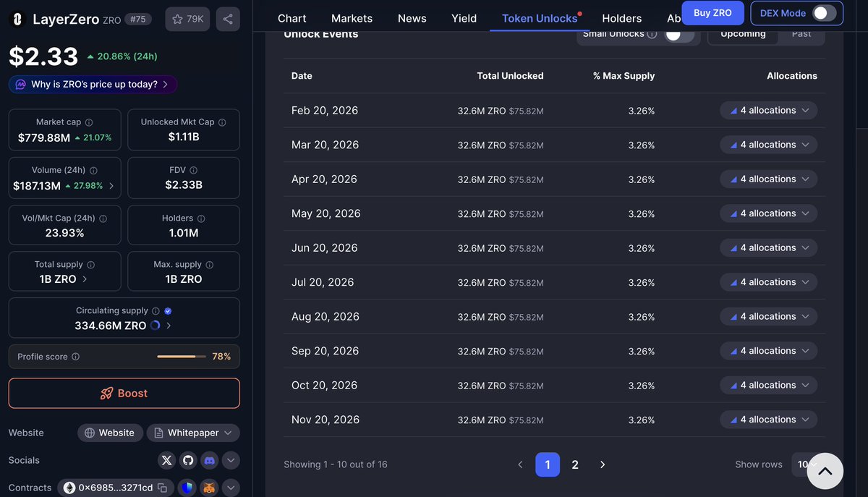Click Total supply info icon
The height and width of the screenshot is (497, 868).
click(x=90, y=265)
